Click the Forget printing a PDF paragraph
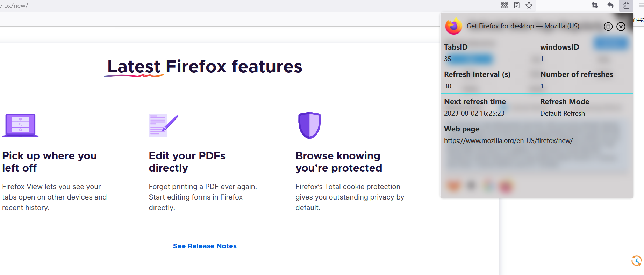Screen dimensions: 644x275 (x=203, y=197)
